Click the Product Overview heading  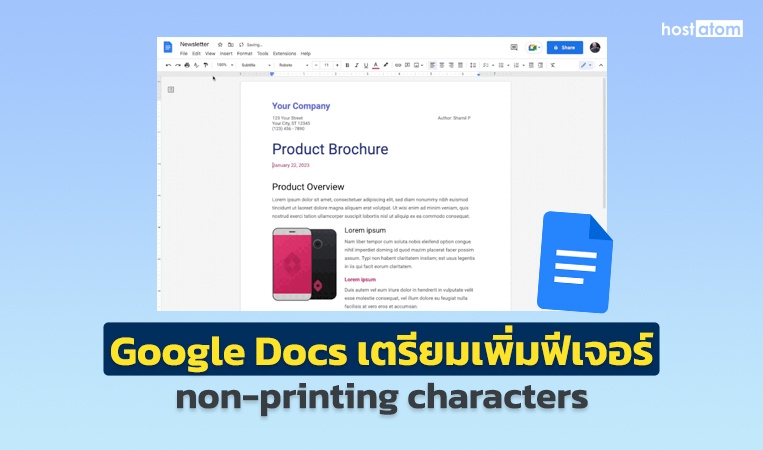pyautogui.click(x=308, y=187)
